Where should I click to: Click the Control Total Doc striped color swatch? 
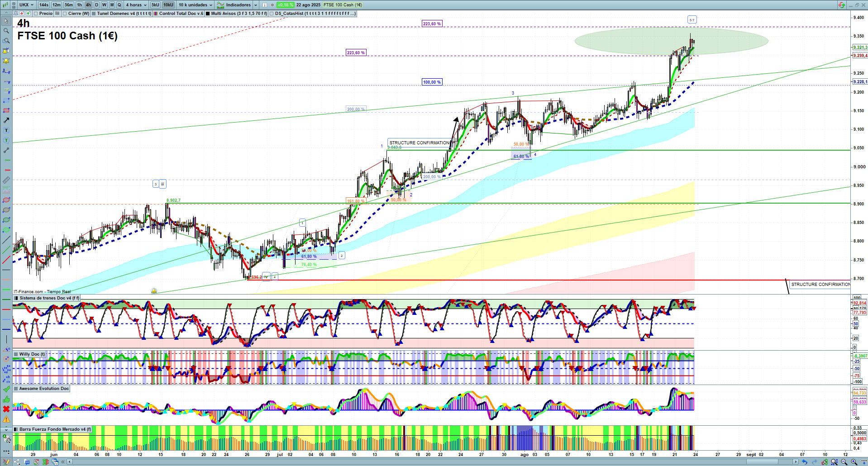(x=156, y=14)
